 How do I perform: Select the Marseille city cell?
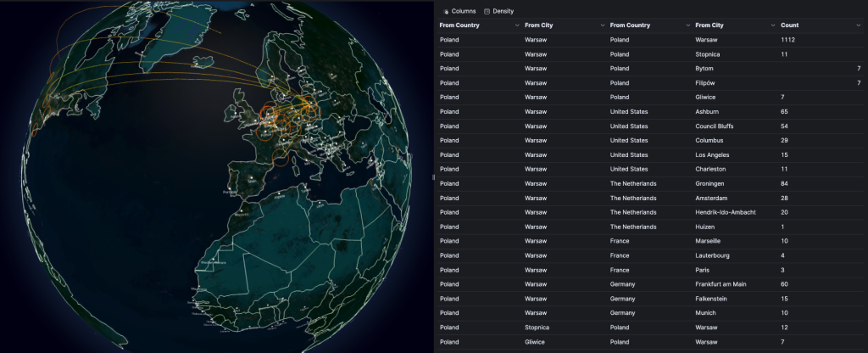click(x=708, y=241)
